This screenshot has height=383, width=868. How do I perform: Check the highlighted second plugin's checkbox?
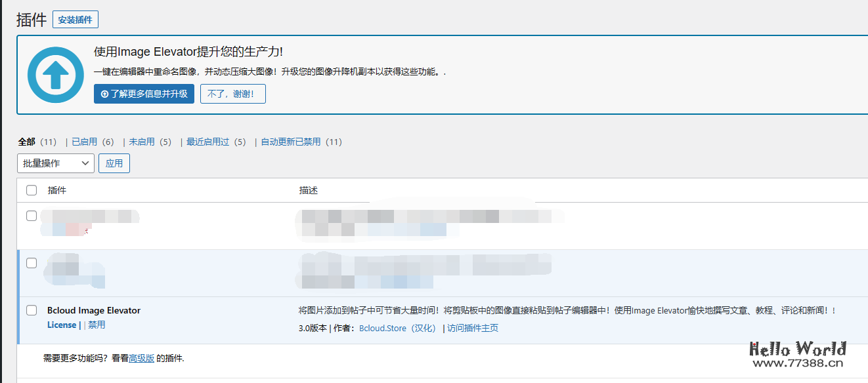[x=31, y=262]
